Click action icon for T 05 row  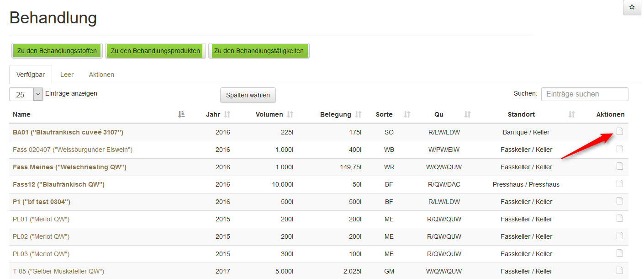620,270
